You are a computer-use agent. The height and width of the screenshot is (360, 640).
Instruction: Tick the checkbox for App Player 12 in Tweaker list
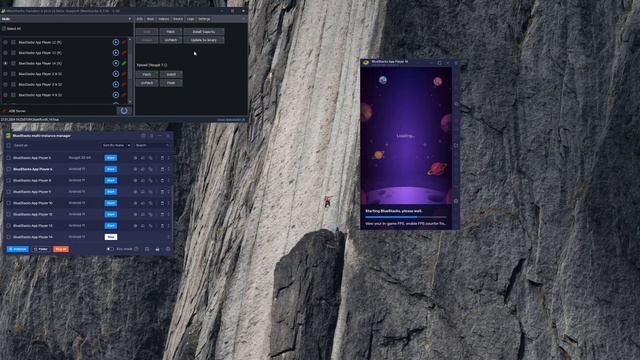coord(13,42)
